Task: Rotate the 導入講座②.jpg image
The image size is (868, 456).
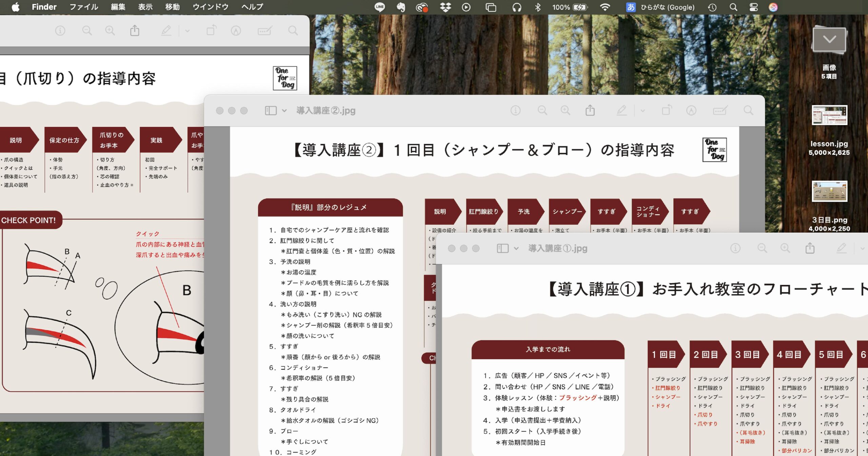Action: 667,110
